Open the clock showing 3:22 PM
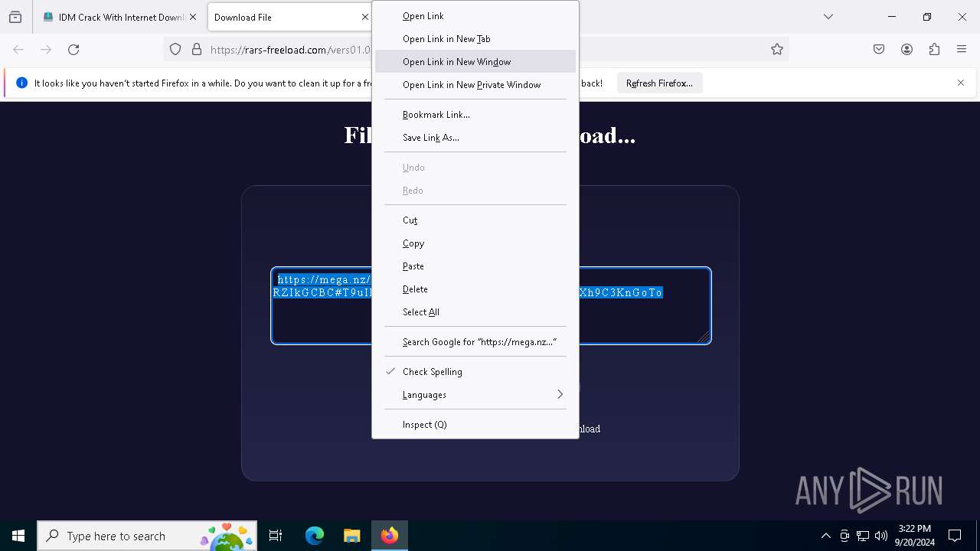 click(914, 536)
